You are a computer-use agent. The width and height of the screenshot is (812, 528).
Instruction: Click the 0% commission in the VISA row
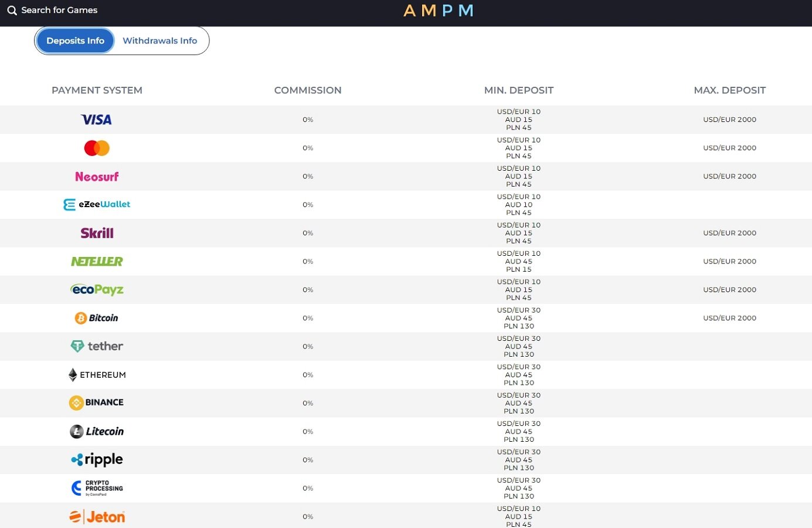click(x=308, y=120)
